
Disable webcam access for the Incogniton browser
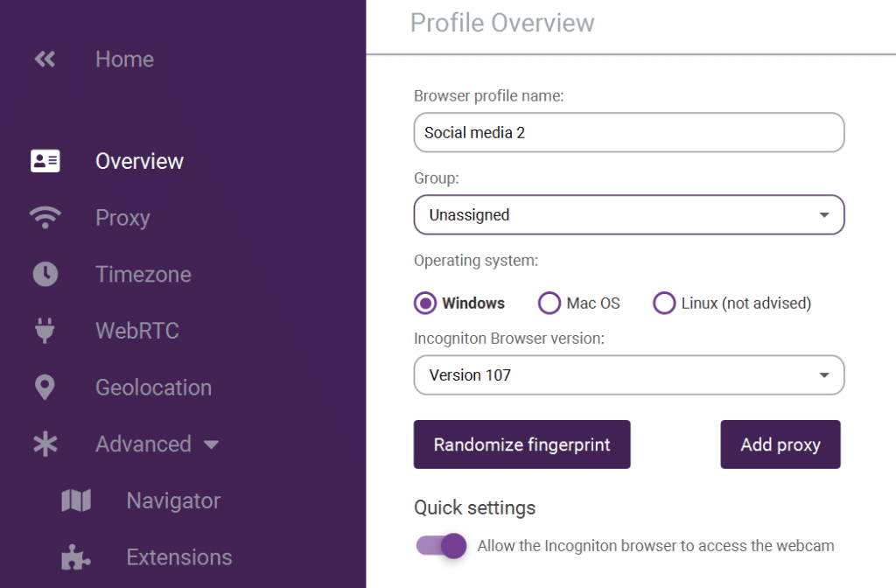[440, 545]
